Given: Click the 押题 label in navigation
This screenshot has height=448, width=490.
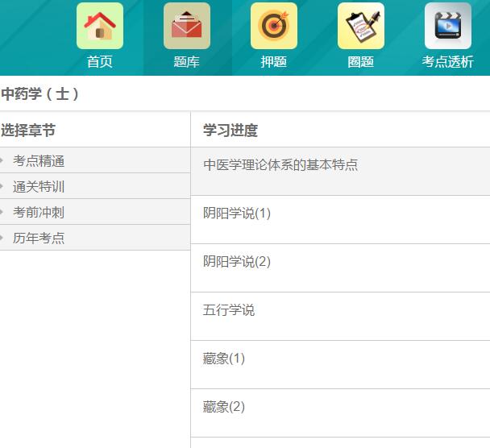Looking at the screenshot, I should pos(274,61).
